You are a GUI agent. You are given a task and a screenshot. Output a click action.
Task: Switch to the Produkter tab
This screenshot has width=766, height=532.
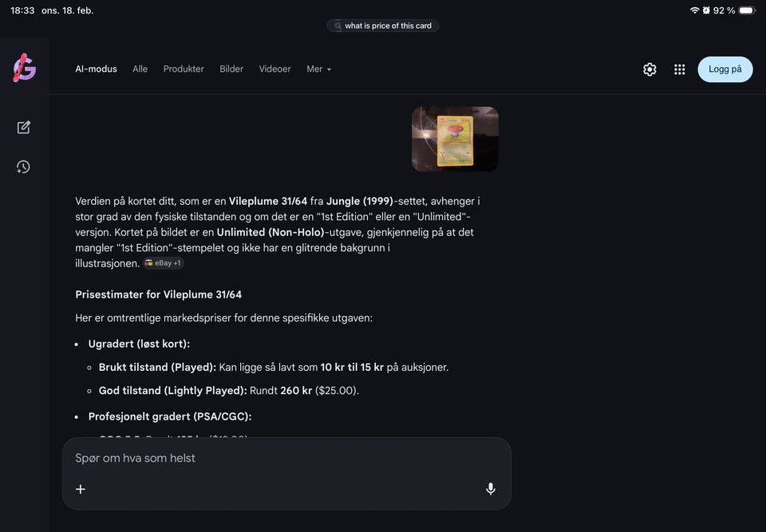[x=184, y=69]
